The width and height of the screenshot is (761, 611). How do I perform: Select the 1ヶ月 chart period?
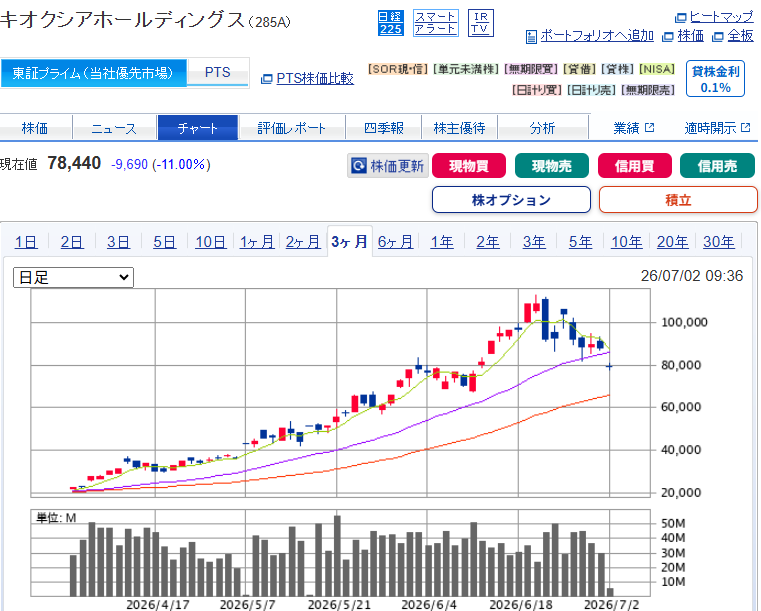pos(257,242)
